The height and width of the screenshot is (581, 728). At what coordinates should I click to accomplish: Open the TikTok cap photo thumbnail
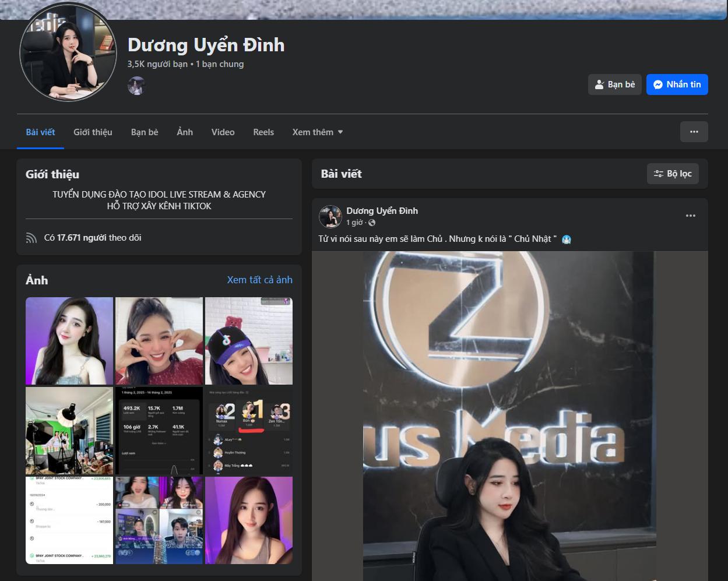(x=249, y=341)
